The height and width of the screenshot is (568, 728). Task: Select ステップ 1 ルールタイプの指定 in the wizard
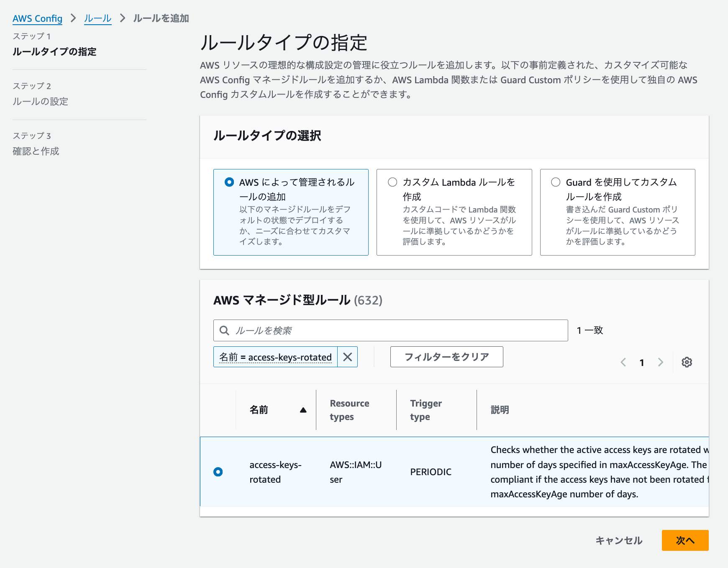point(54,44)
